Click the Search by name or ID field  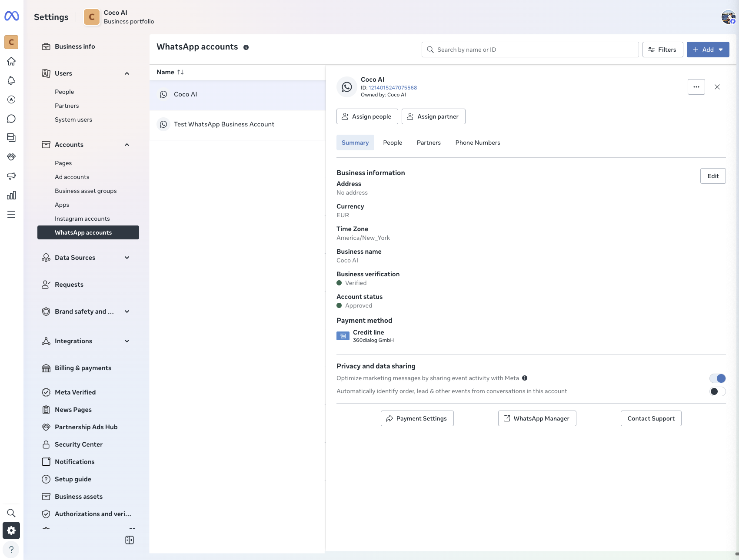tap(530, 50)
